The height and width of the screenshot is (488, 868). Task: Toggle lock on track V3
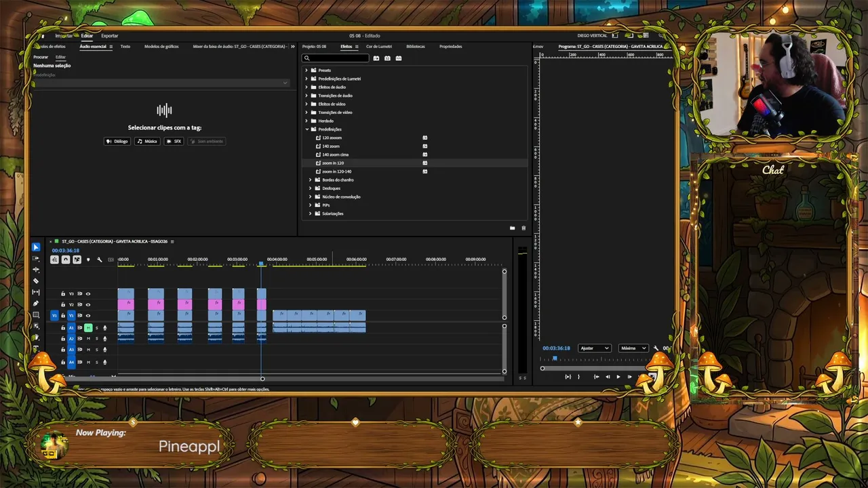(63, 294)
